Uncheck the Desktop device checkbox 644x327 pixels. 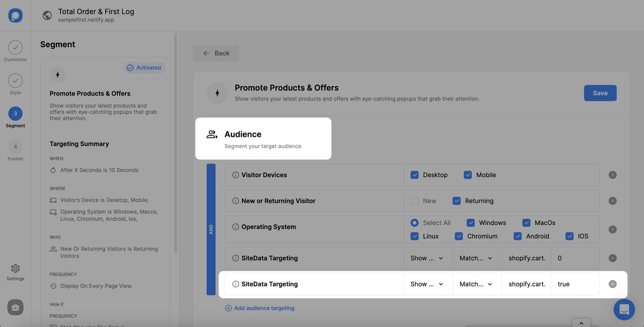tap(415, 175)
